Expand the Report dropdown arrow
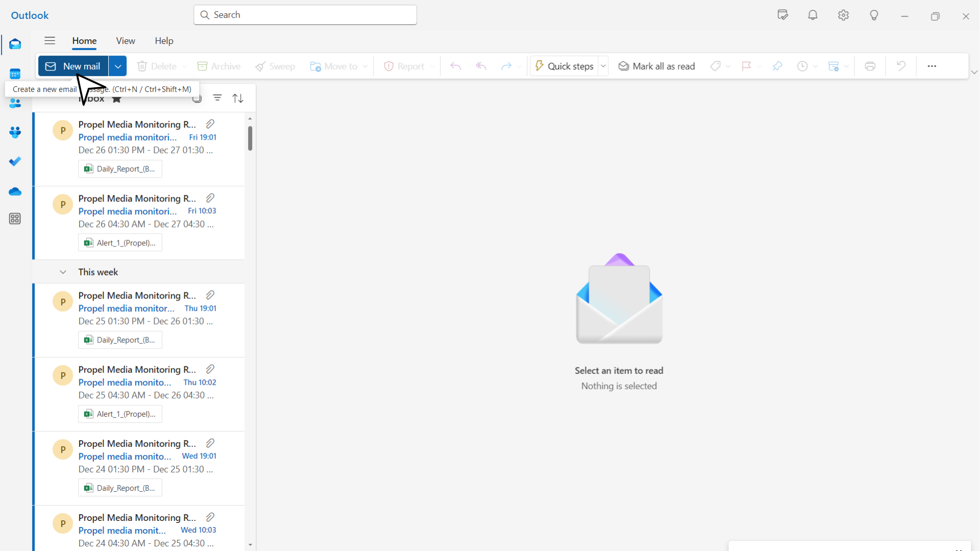This screenshot has width=980, height=551. coord(432,66)
